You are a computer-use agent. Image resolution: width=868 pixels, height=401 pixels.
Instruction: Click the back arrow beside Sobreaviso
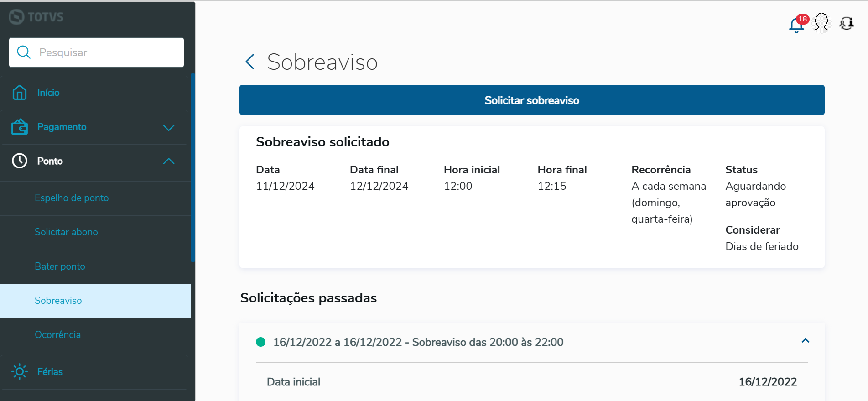pos(250,62)
